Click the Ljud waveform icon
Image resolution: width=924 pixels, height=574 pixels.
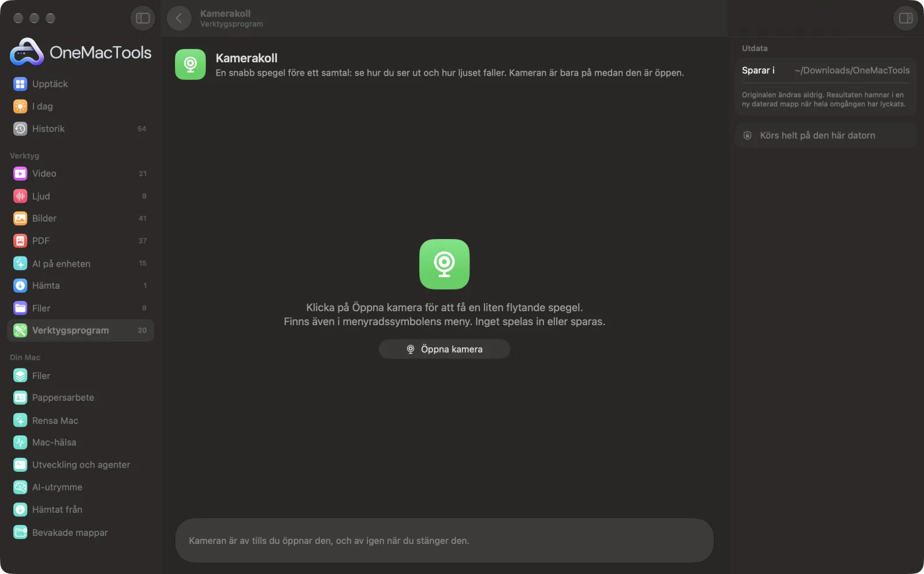tap(20, 196)
